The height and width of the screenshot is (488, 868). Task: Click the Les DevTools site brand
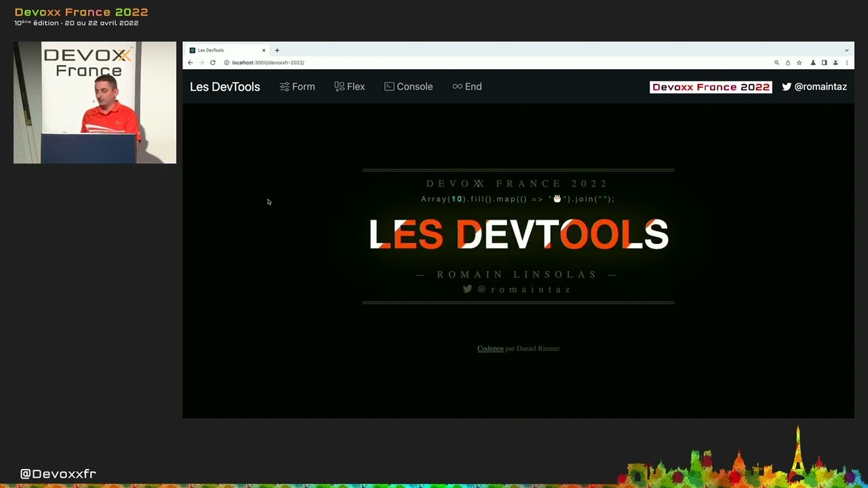(224, 87)
